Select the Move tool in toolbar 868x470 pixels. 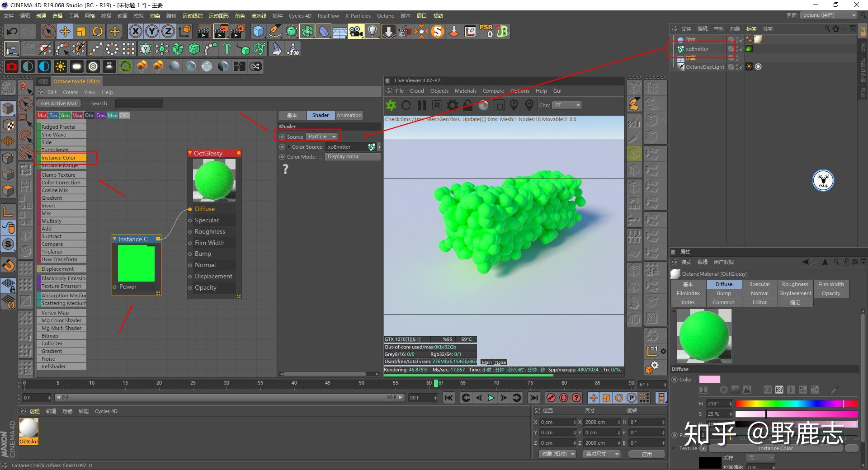coord(65,31)
